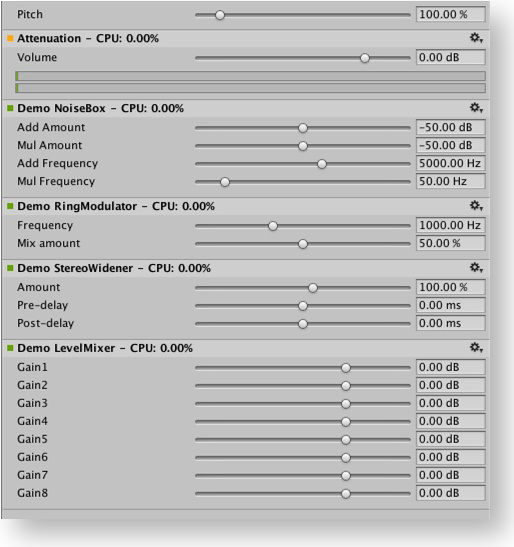Image resolution: width=514 pixels, height=547 pixels.
Task: Click the Mul Amount slider handle
Action: coord(303,146)
